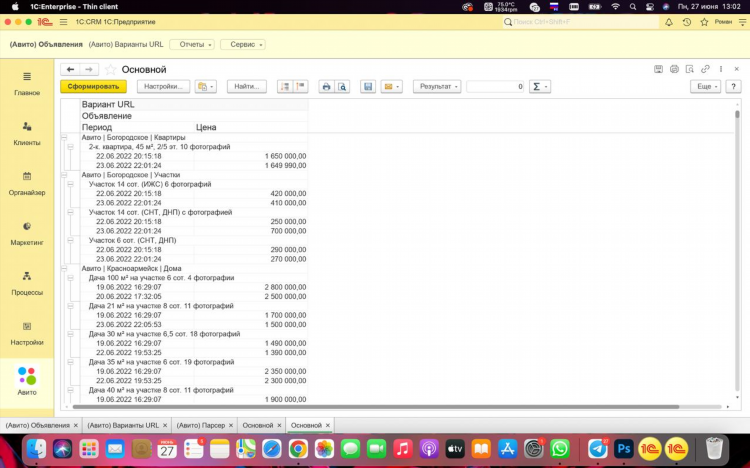Open Настройки section in sidebar
The width and height of the screenshot is (750, 468).
27,334
